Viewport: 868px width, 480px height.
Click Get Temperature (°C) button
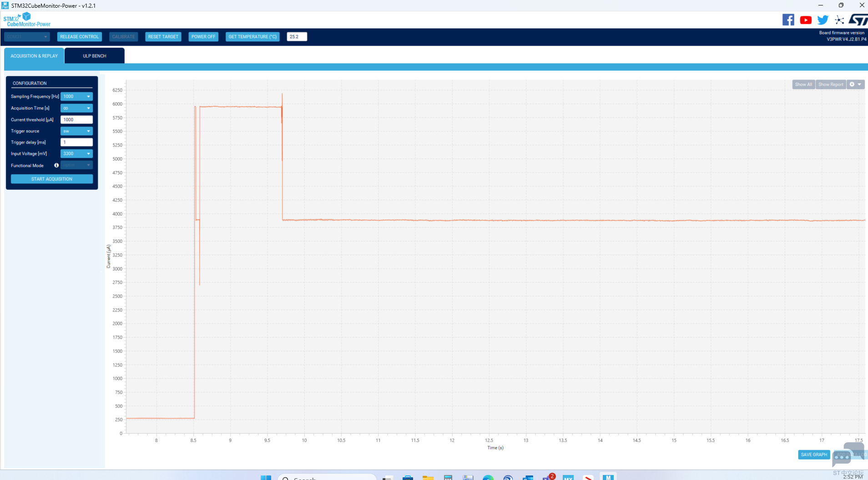tap(252, 36)
